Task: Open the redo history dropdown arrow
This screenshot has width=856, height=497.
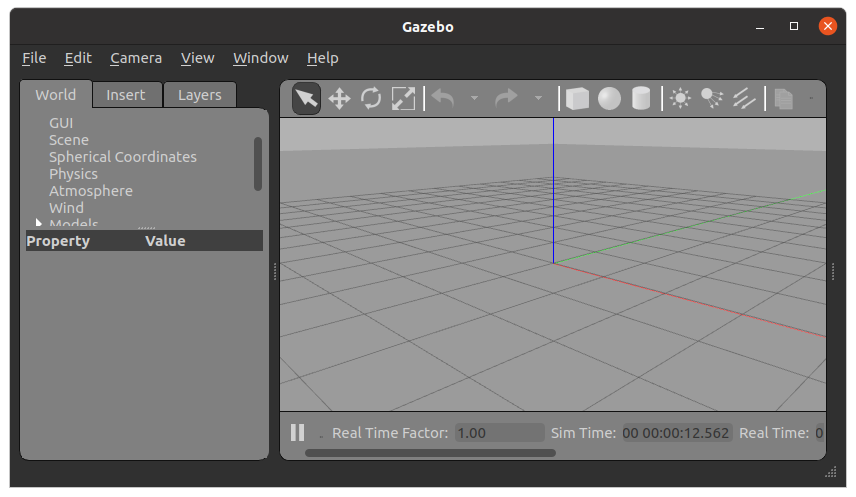Action: pyautogui.click(x=538, y=98)
